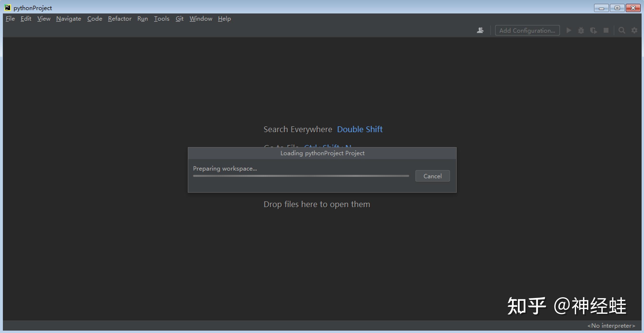Expand the Git menu
644x333 pixels.
[x=180, y=18]
